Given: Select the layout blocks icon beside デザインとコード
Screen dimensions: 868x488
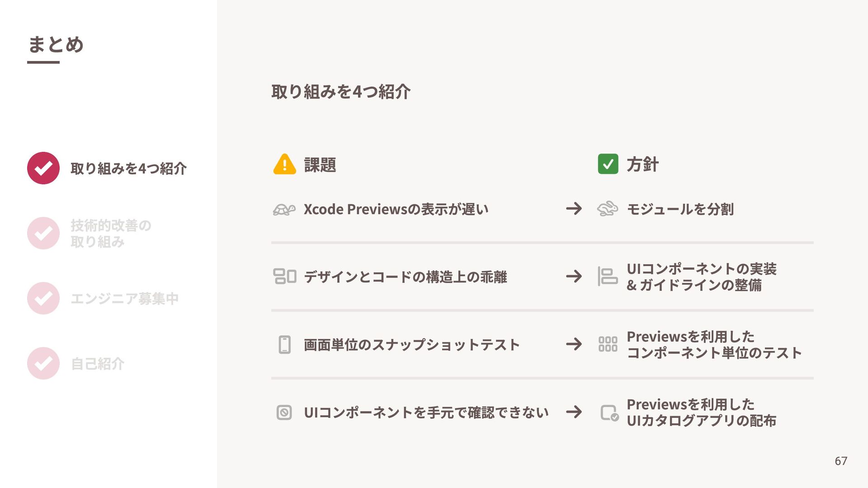Looking at the screenshot, I should [284, 276].
